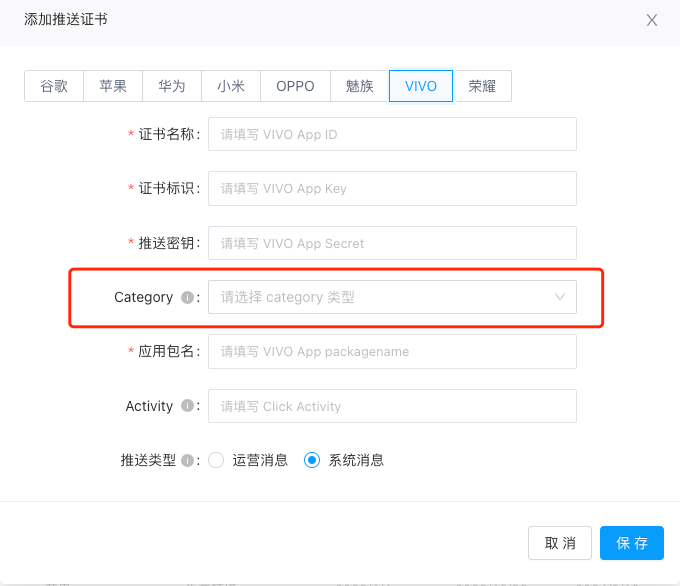Switch to the 谷歌 tab
Viewport: 680px width, 586px height.
[x=54, y=86]
